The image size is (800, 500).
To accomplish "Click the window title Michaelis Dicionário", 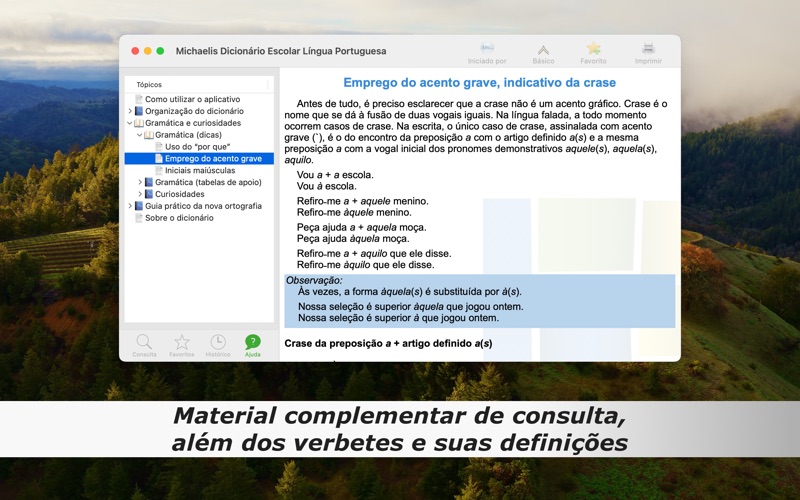I will 281,51.
